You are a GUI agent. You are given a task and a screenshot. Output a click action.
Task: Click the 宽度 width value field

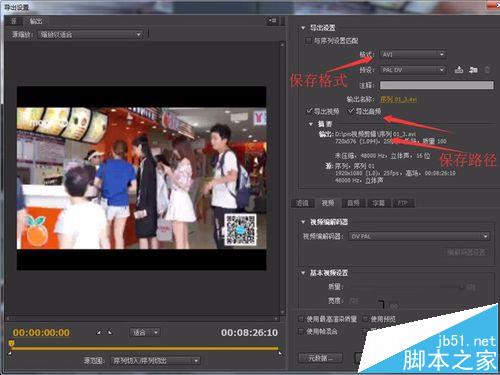click(354, 301)
